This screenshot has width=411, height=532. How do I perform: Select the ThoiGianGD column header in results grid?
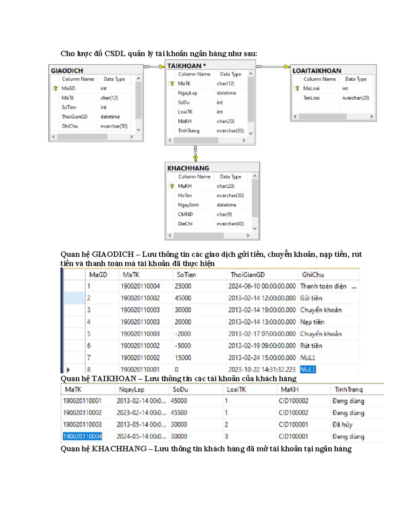(248, 275)
